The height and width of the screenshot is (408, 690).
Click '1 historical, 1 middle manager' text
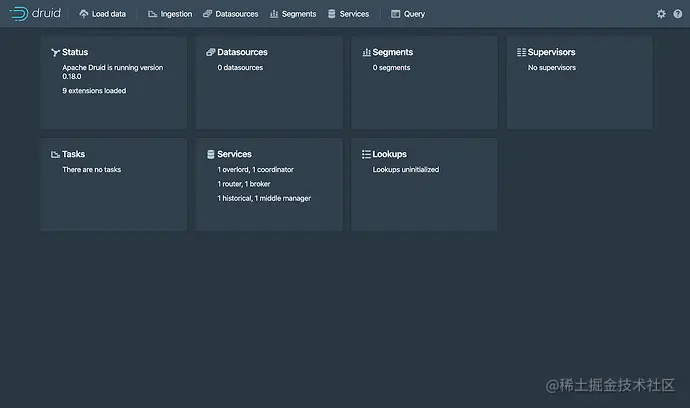point(264,198)
